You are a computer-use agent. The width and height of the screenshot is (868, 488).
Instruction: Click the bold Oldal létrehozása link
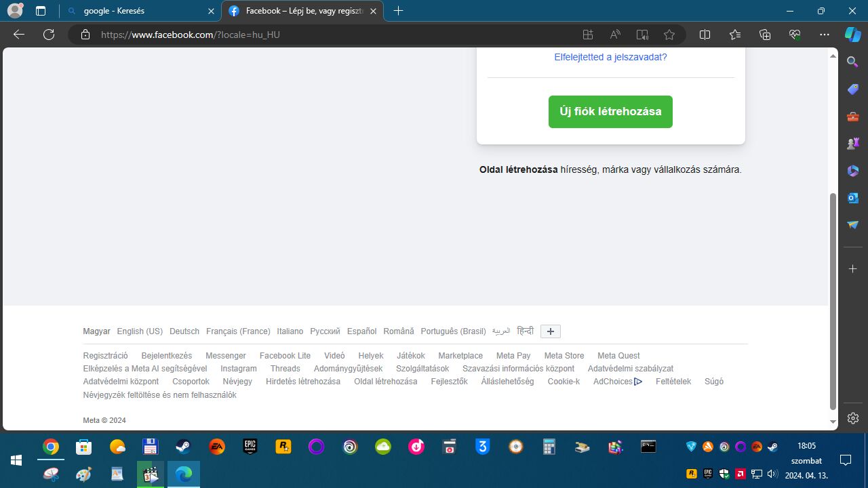519,169
